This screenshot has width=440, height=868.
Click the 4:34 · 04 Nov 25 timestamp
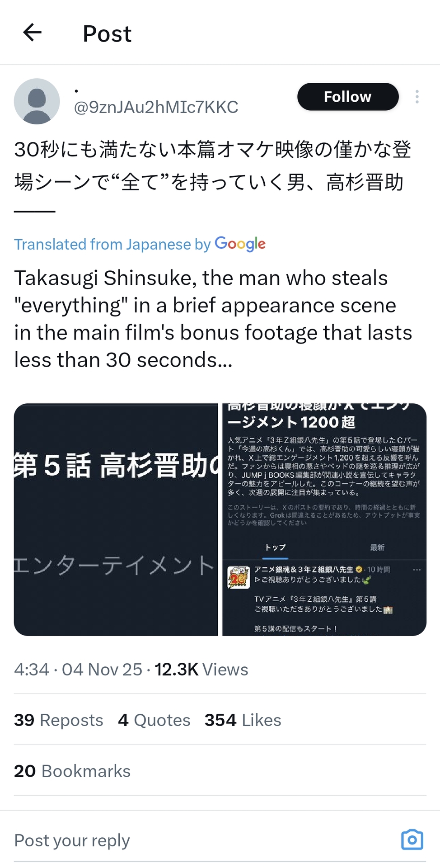(x=78, y=670)
